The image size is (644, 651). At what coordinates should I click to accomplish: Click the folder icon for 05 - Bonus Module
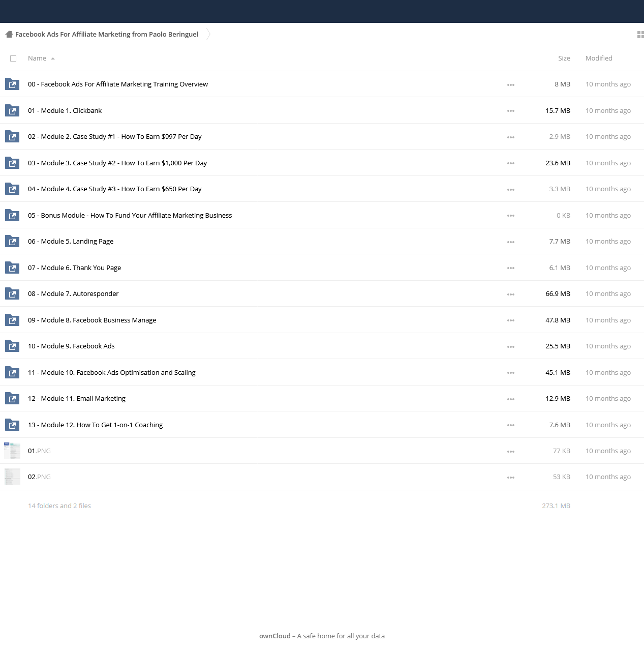coord(12,215)
